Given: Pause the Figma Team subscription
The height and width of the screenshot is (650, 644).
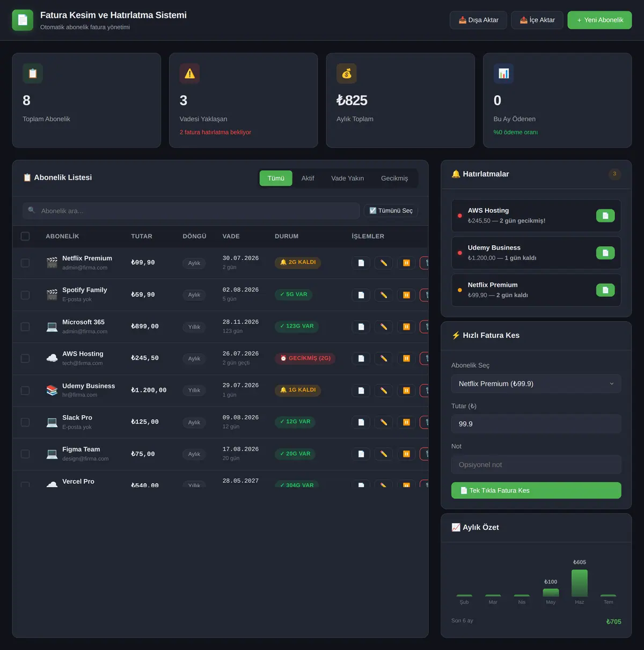Looking at the screenshot, I should (406, 454).
